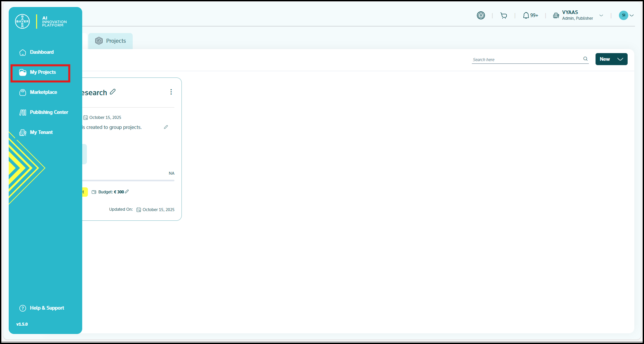Click Help & Support link
This screenshot has width=644, height=344.
[47, 308]
